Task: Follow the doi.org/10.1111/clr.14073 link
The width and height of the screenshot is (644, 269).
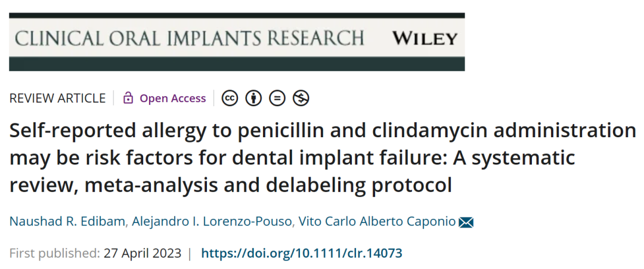Action: pyautogui.click(x=302, y=253)
